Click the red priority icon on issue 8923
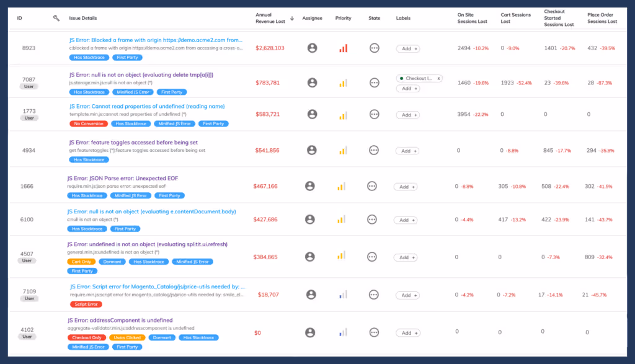This screenshot has width=635, height=364. click(x=342, y=47)
